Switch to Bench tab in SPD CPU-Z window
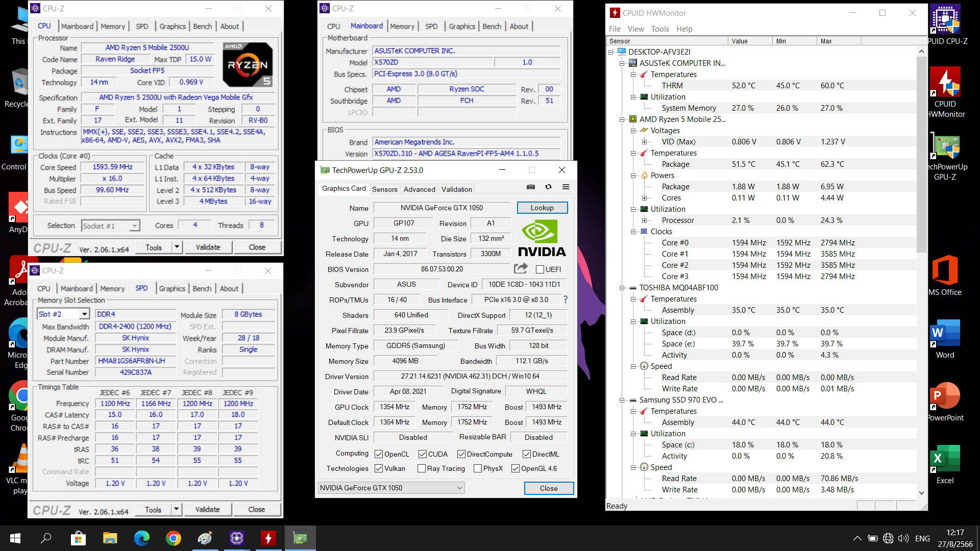 click(202, 288)
